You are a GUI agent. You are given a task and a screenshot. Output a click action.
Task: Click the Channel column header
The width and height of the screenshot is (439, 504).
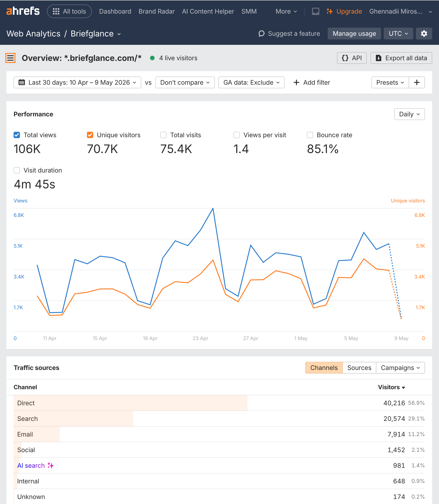(x=25, y=387)
